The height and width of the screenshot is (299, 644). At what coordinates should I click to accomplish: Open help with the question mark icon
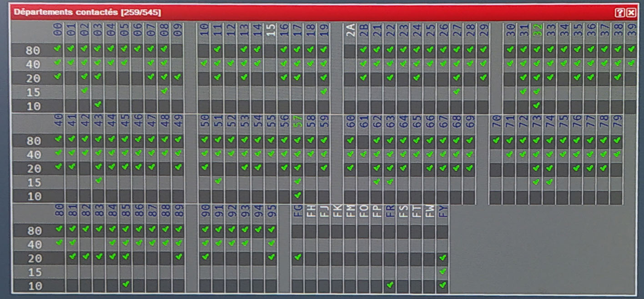click(x=619, y=13)
